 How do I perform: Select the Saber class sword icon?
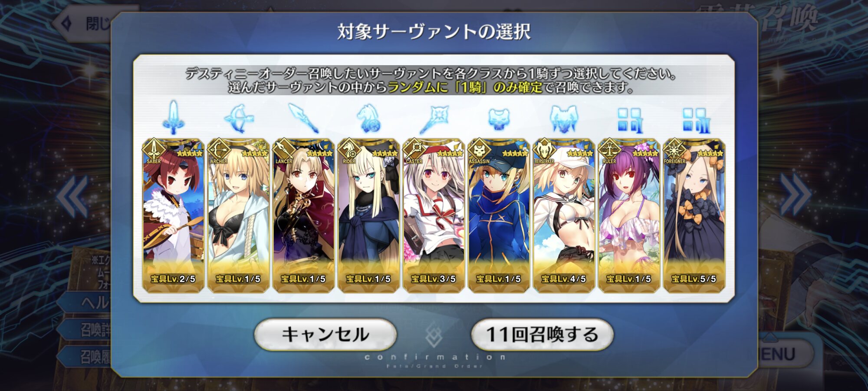coord(174,117)
